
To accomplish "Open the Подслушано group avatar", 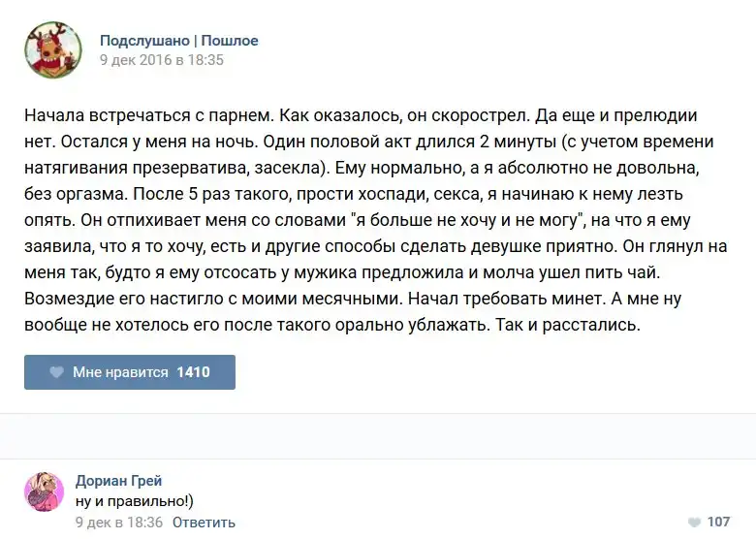I will 52,49.
